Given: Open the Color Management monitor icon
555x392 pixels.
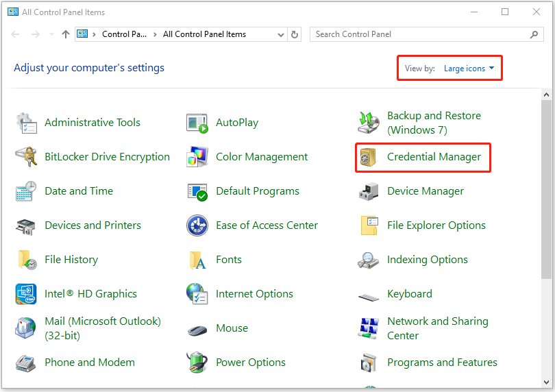Looking at the screenshot, I should click(x=197, y=157).
